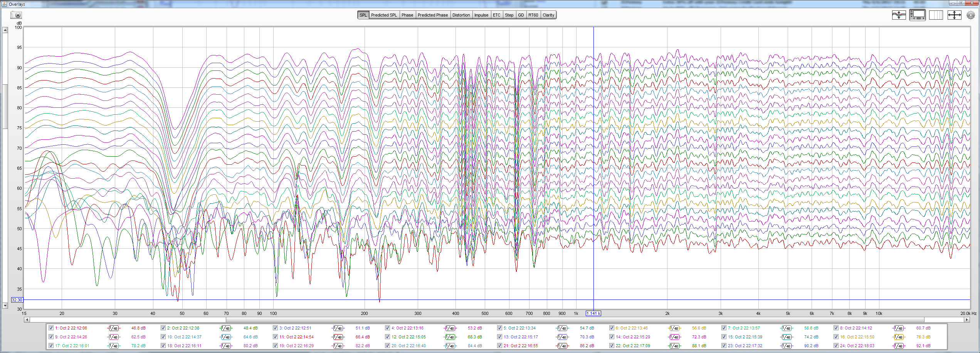Click the 1/48 smoothing icon for trace 6
The image size is (980, 353).
click(x=674, y=328)
